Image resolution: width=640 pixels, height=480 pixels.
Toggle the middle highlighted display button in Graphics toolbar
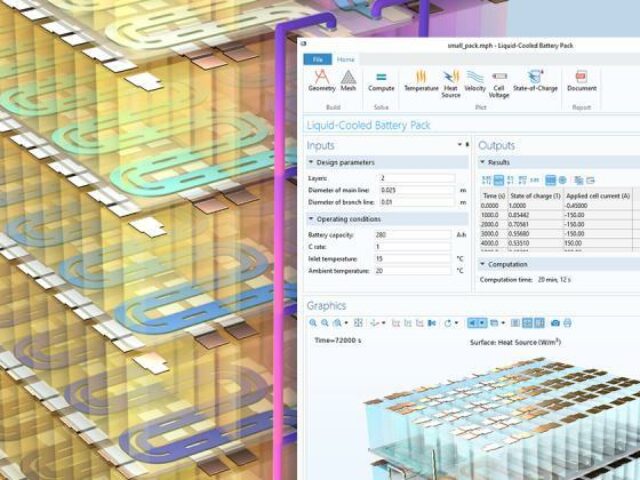527,323
